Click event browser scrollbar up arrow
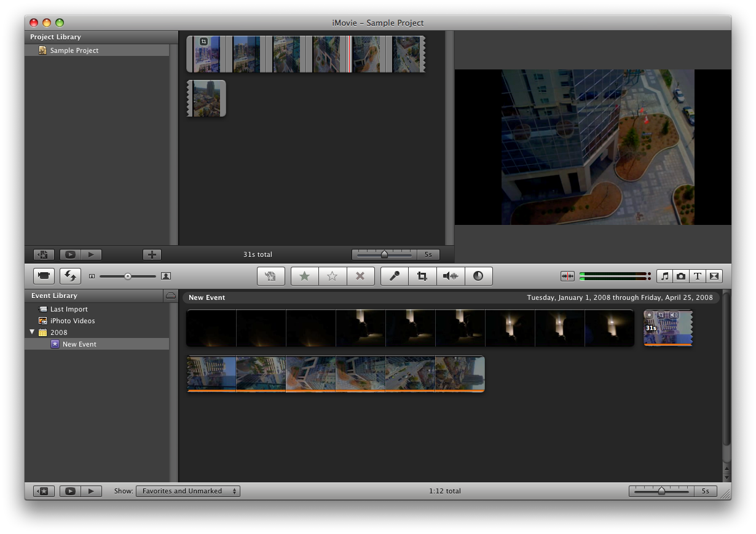 726,469
